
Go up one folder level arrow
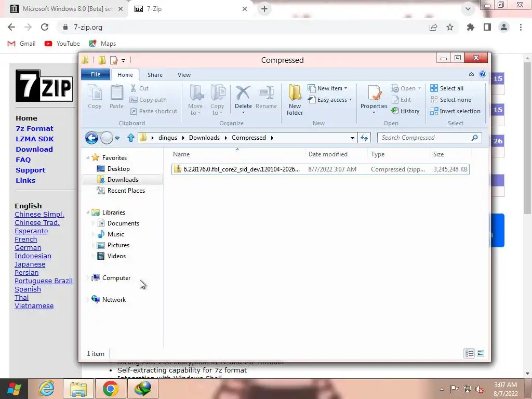coord(130,138)
